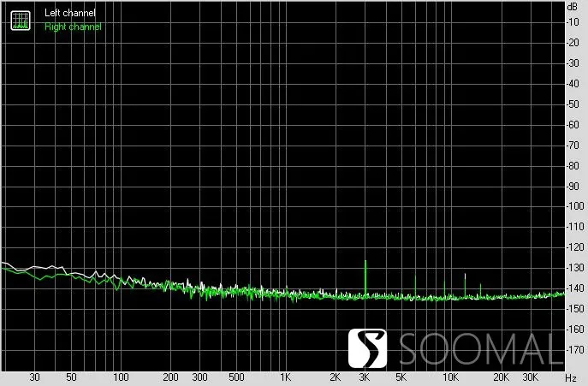Click the 300 Hz frequency axis label
This screenshot has width=588, height=386.
coord(200,377)
